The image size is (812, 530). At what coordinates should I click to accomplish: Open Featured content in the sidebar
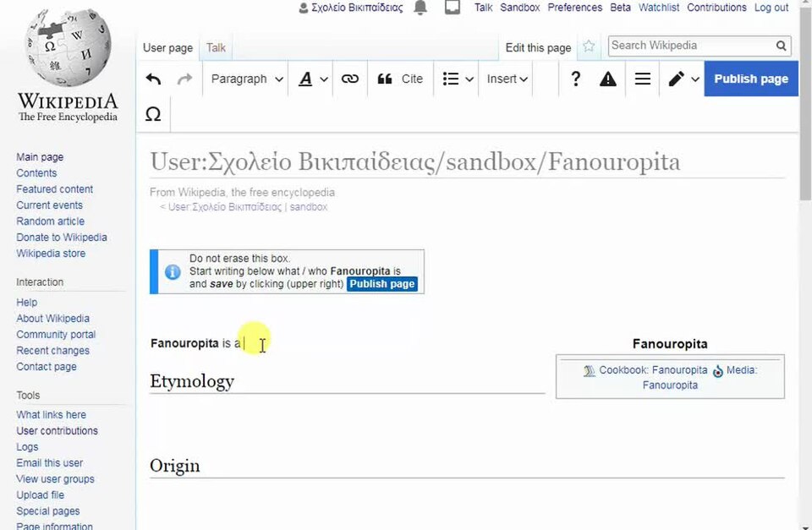click(x=54, y=189)
